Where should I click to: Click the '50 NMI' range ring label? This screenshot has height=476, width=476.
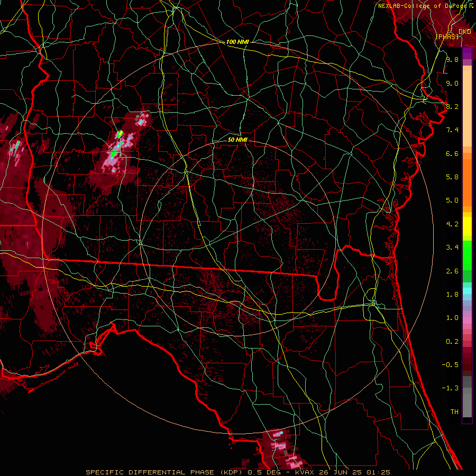click(x=237, y=140)
